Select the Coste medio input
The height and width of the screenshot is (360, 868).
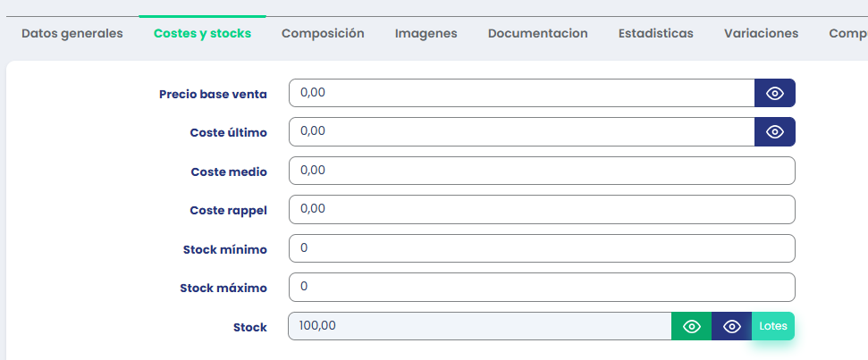tap(542, 171)
